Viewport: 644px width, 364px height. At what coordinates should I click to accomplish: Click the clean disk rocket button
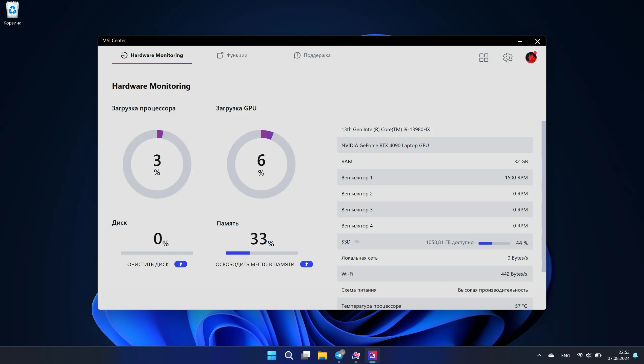click(x=180, y=264)
